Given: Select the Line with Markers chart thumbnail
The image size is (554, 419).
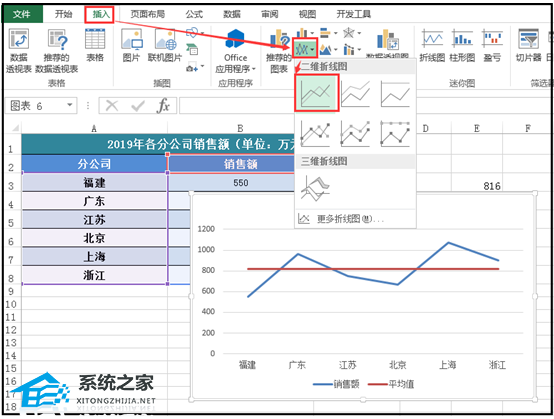Looking at the screenshot, I should tap(316, 134).
